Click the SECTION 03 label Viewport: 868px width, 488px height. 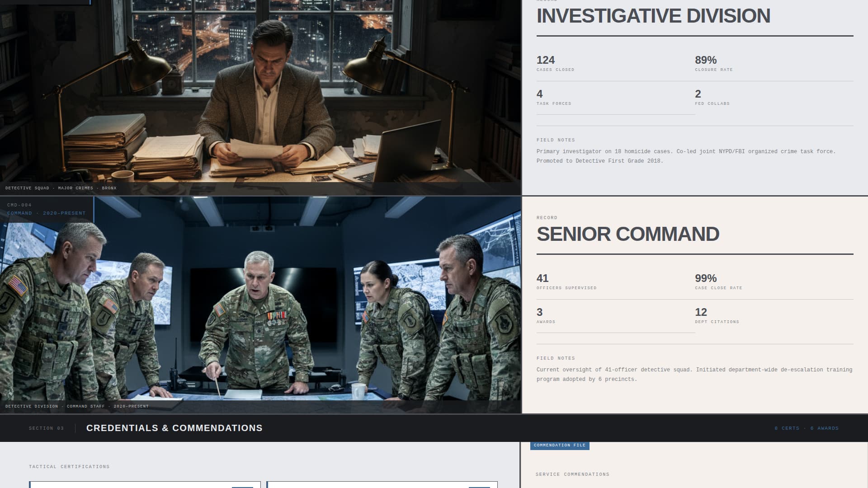pyautogui.click(x=46, y=428)
